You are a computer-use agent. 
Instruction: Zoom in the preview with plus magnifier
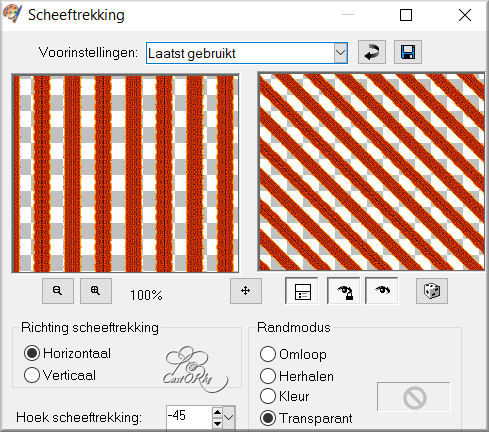(x=96, y=291)
